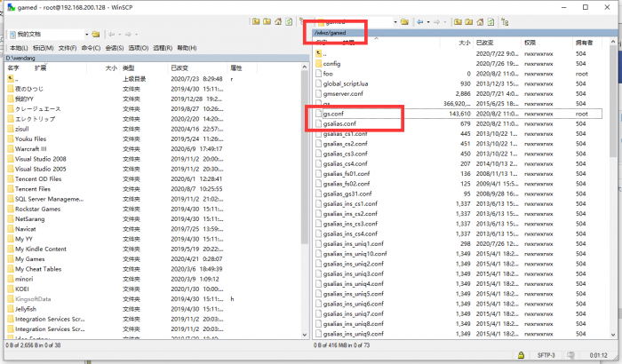This screenshot has height=364, width=622.
Task: Open the 选项(O) menu
Action: (138, 47)
